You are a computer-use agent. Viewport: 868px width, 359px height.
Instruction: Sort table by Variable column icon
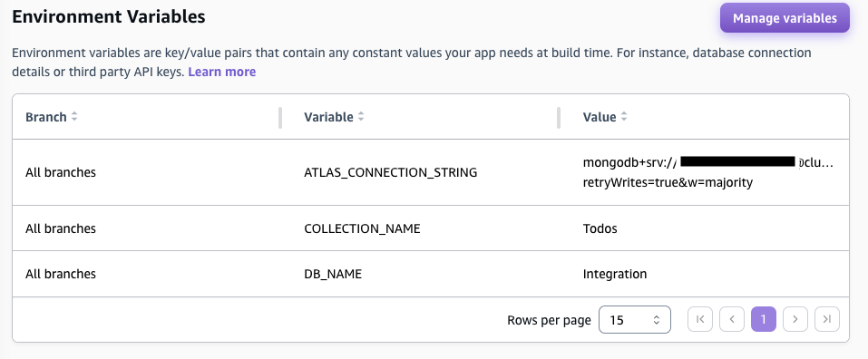click(361, 117)
